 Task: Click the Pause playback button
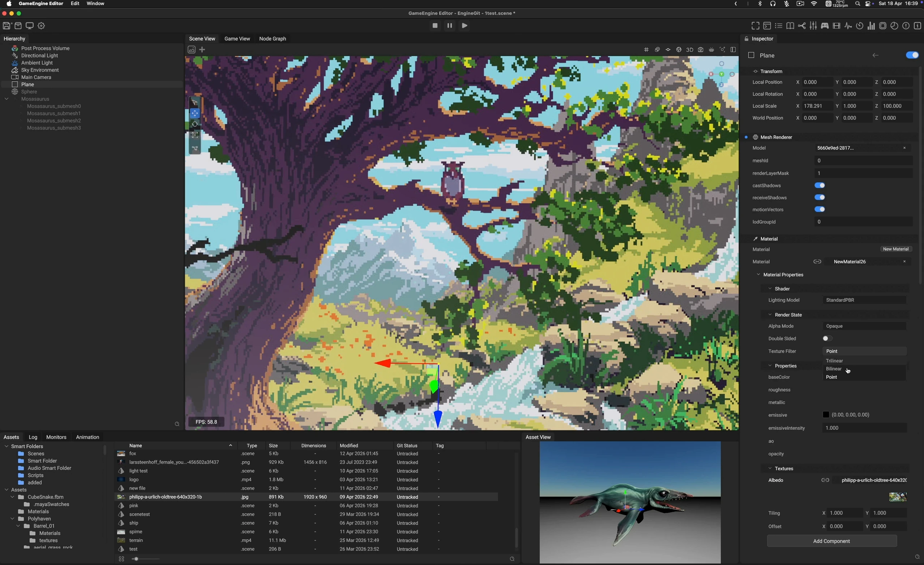coord(450,26)
